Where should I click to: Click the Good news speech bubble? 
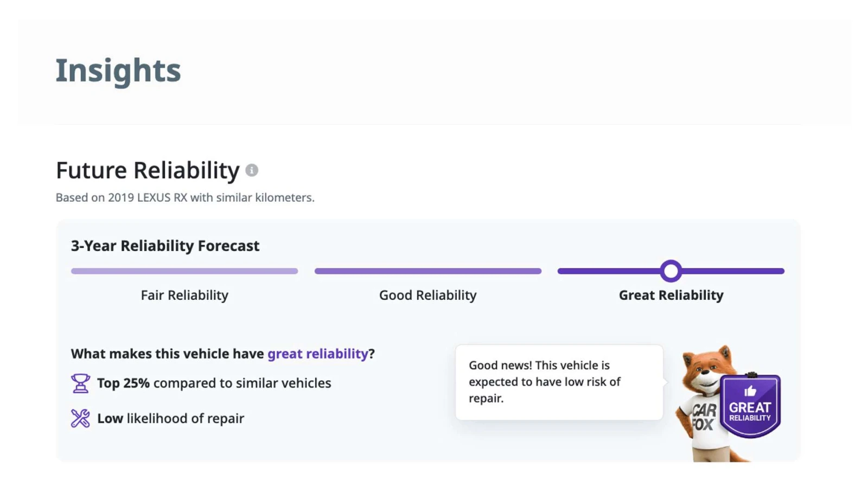[x=559, y=382]
